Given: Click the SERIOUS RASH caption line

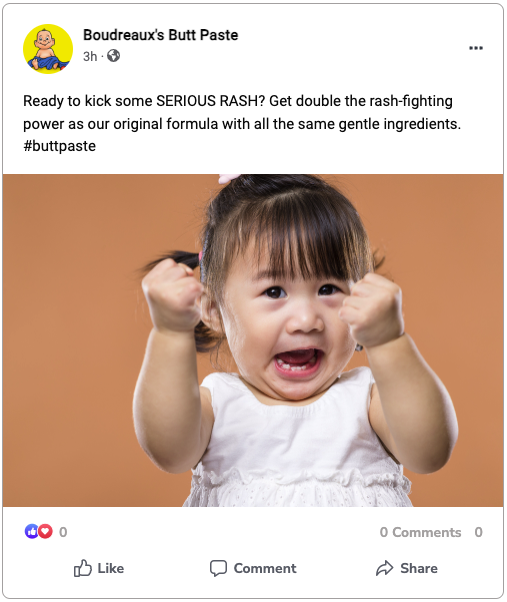Looking at the screenshot, I should 238,101.
